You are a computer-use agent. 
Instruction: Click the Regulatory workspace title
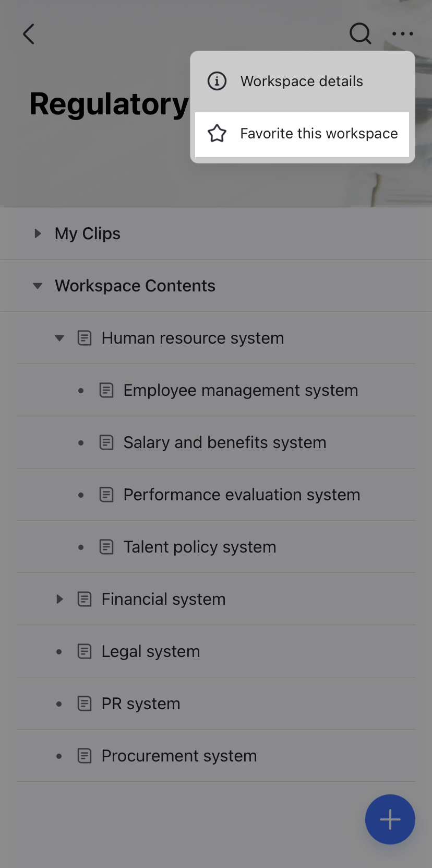tap(109, 104)
